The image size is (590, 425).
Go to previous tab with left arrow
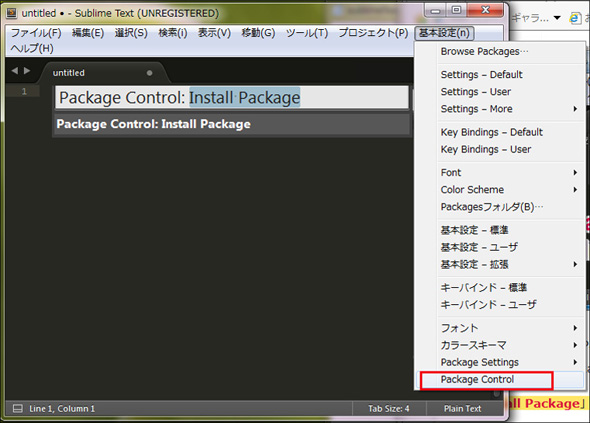click(15, 70)
